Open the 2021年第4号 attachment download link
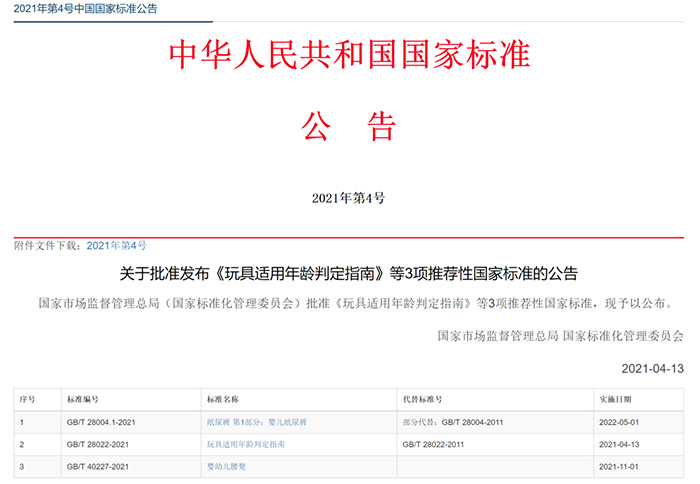The width and height of the screenshot is (700, 484). pyautogui.click(x=116, y=245)
